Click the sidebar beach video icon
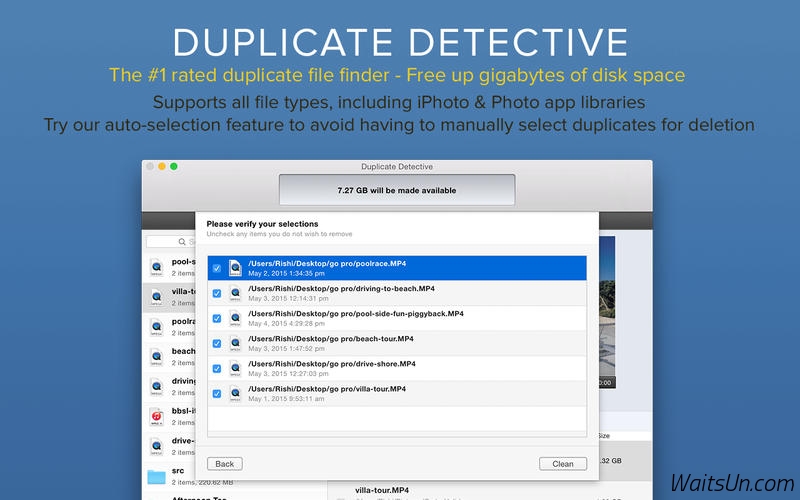800x500 pixels. tap(157, 357)
